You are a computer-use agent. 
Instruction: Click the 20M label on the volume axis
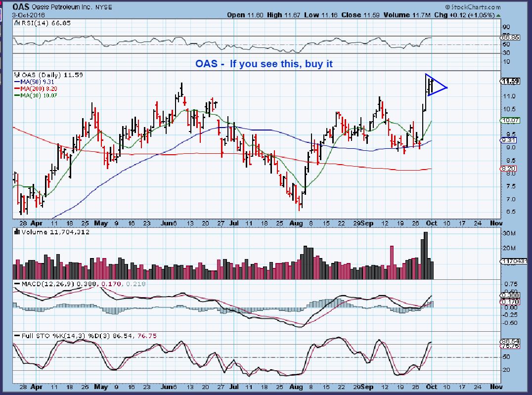(x=509, y=248)
